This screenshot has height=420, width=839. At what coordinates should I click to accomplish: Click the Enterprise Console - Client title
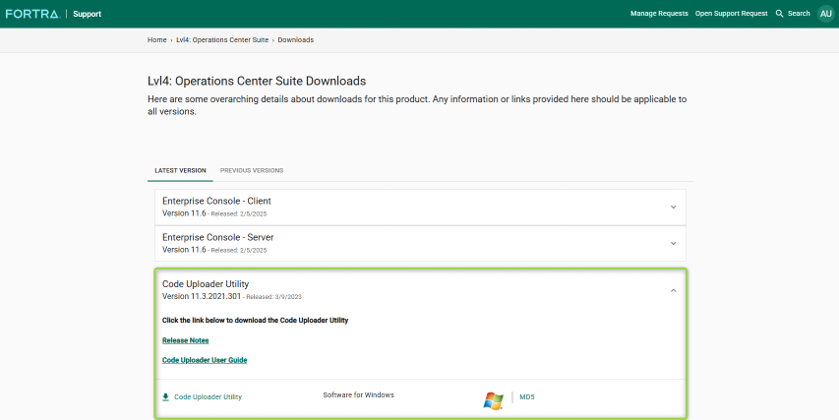(x=217, y=201)
